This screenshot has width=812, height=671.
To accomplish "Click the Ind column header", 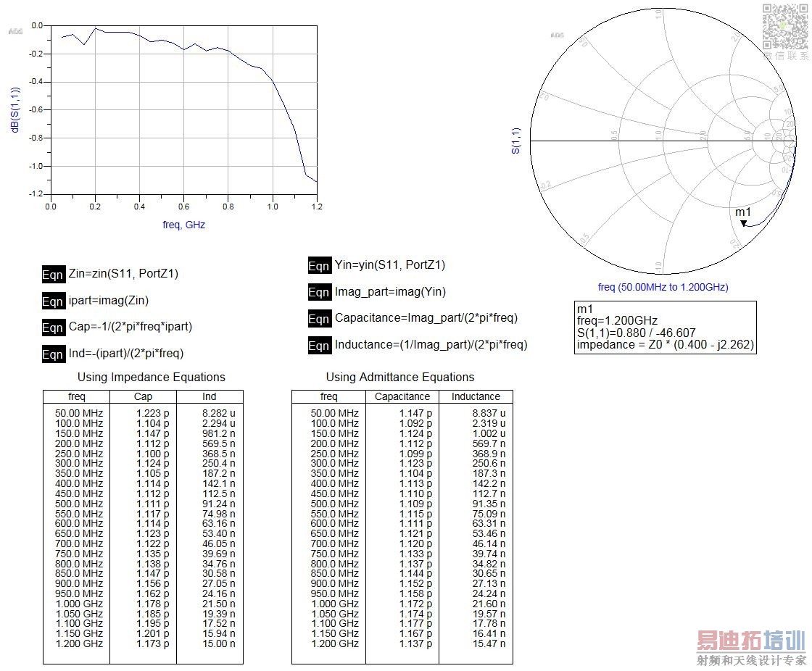I will point(210,396).
